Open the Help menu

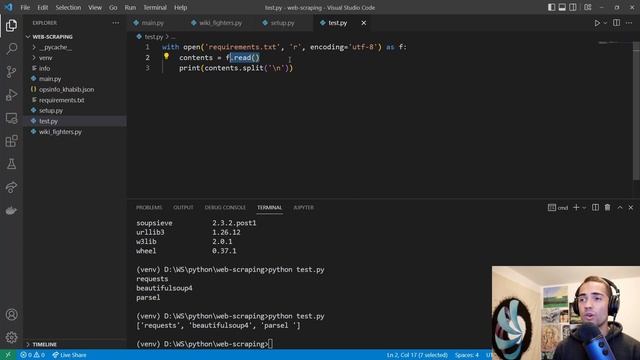pyautogui.click(x=180, y=7)
